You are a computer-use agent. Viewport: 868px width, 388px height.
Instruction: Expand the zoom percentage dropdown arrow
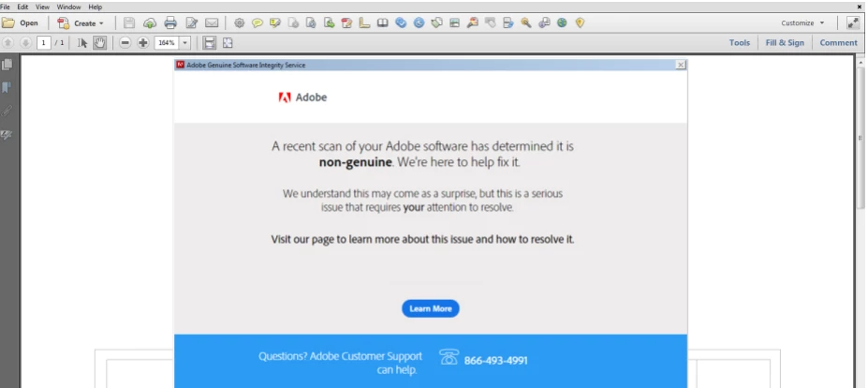pos(184,43)
